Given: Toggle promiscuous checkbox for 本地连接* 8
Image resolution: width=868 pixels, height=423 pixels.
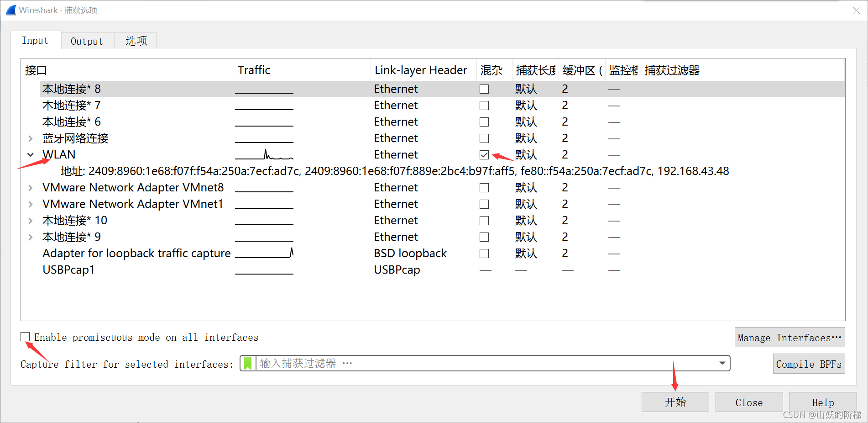Looking at the screenshot, I should 484,89.
